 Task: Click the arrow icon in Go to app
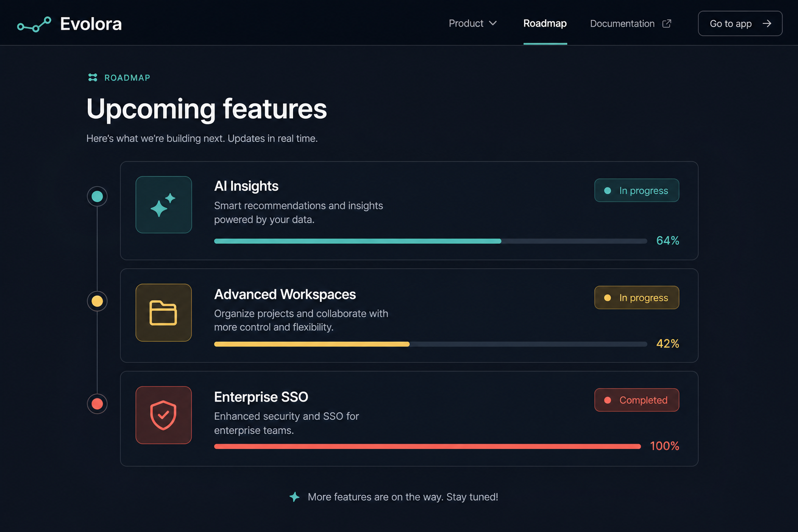767,23
